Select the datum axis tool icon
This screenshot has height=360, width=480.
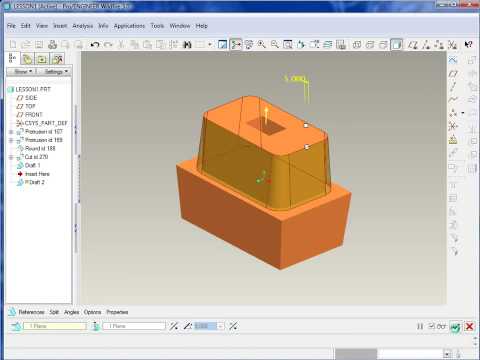pyautogui.click(x=453, y=86)
